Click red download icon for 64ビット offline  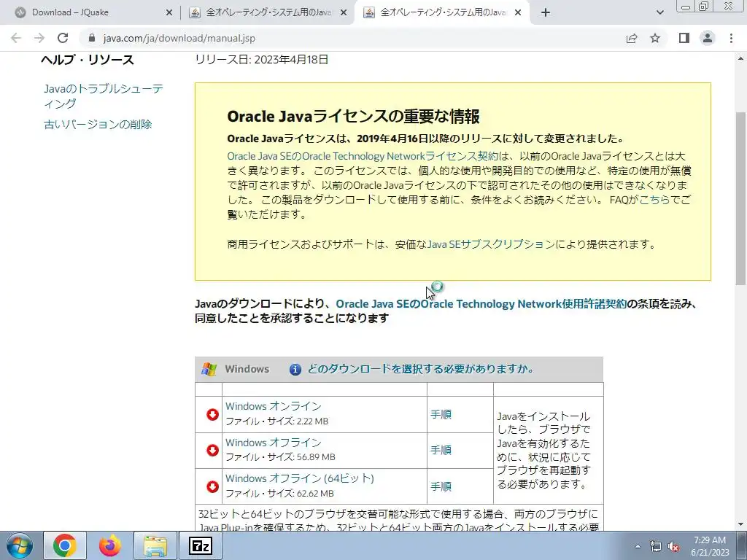(212, 486)
